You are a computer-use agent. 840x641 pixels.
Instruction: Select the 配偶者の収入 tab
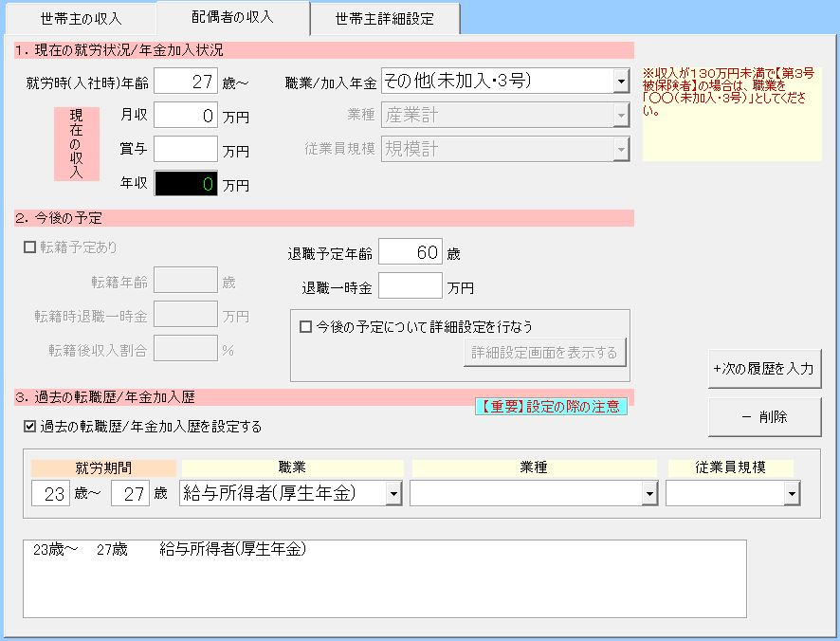pyautogui.click(x=232, y=17)
